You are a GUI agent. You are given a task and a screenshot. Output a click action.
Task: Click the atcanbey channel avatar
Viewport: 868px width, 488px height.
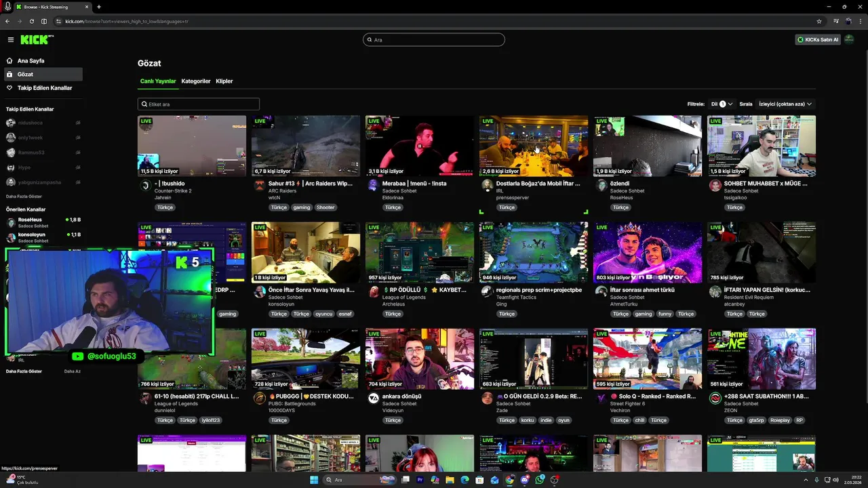[715, 292]
